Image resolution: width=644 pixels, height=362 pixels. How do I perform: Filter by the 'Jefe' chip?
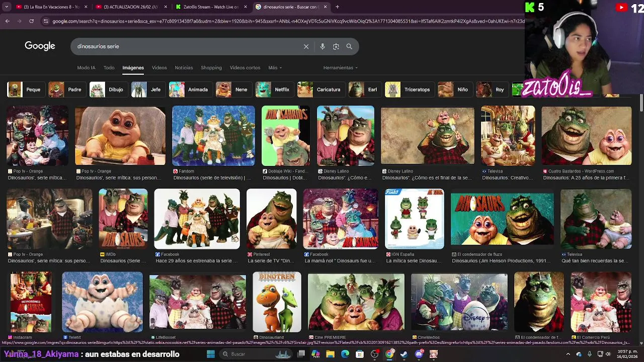[147, 89]
